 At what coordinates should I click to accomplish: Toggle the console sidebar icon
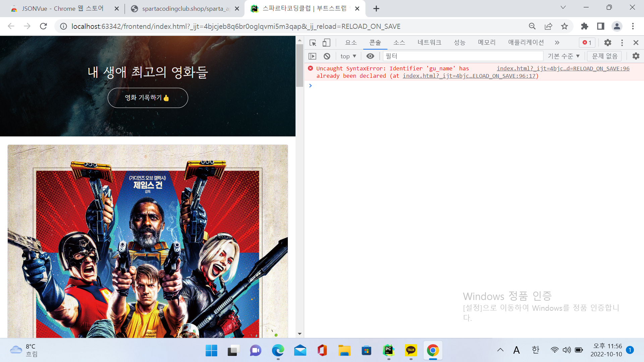pos(312,56)
